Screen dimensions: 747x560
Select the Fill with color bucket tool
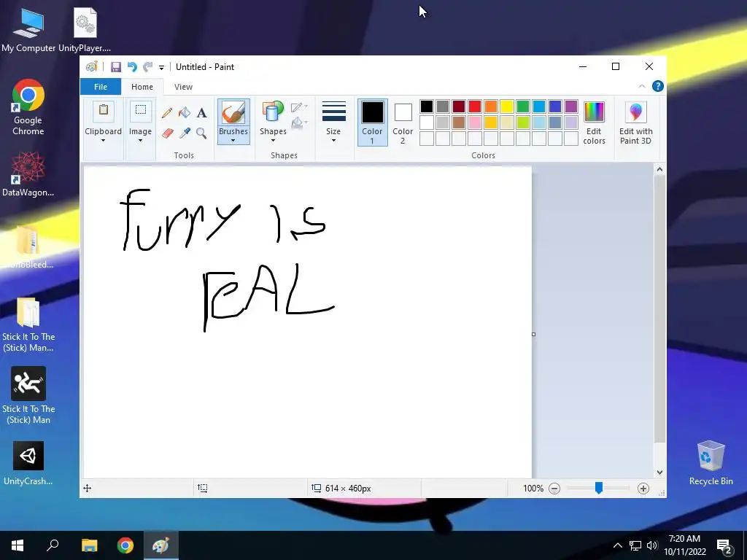(x=185, y=113)
